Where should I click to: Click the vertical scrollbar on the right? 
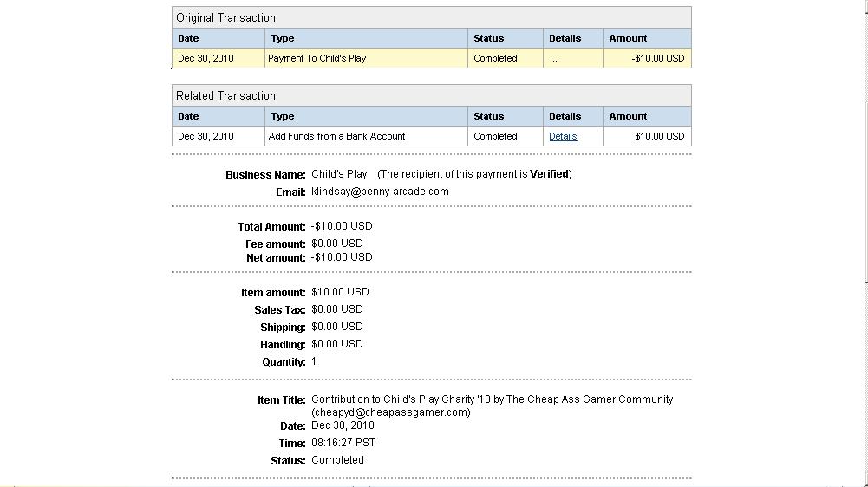865,243
